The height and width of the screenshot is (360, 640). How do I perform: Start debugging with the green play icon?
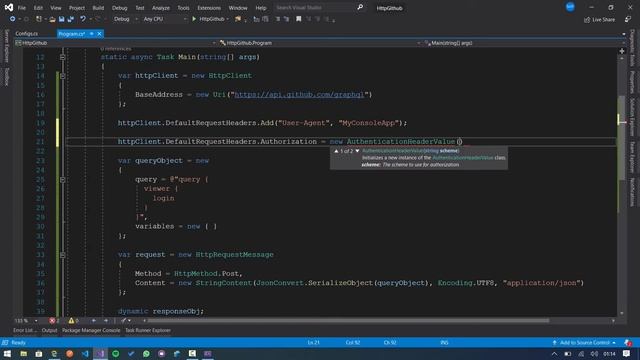pyautogui.click(x=194, y=19)
